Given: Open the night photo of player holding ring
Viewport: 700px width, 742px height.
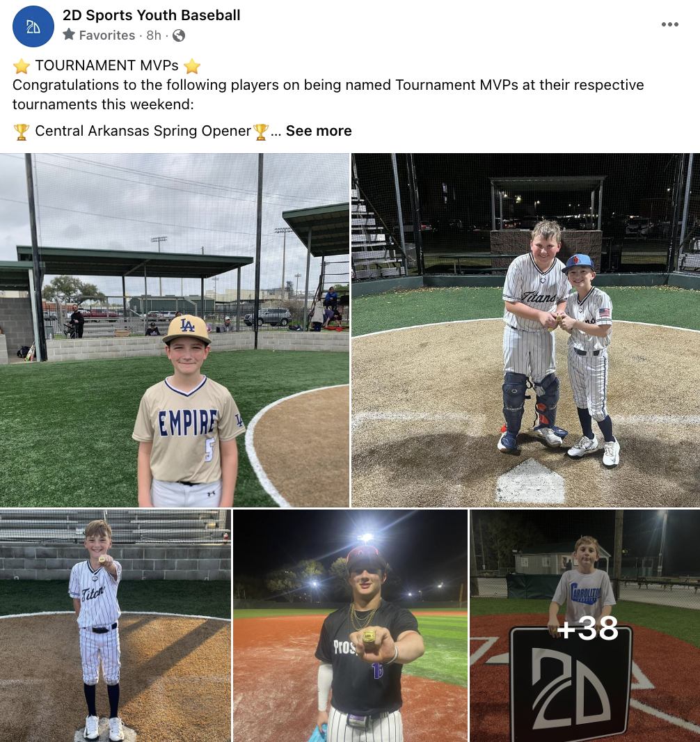Looking at the screenshot, I should pos(351,626).
